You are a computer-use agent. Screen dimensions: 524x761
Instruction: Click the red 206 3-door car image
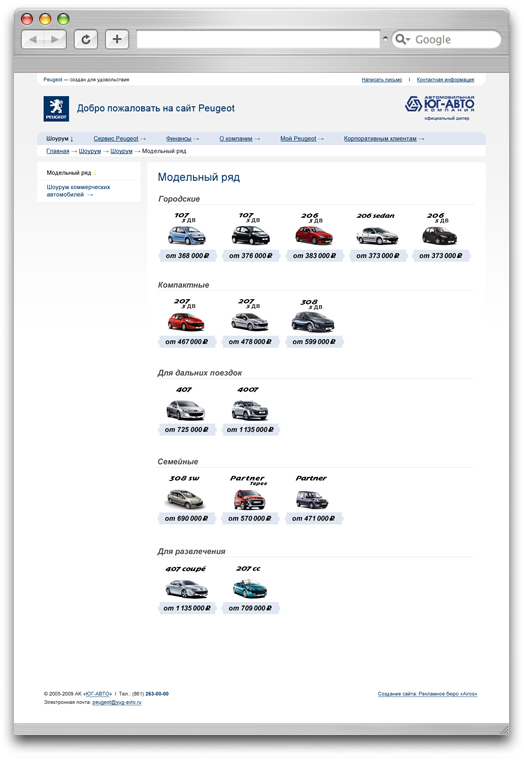(x=314, y=236)
